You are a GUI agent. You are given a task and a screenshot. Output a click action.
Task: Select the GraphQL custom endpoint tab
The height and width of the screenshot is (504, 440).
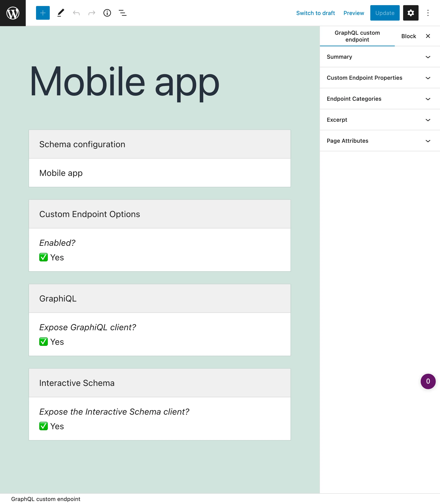click(357, 36)
